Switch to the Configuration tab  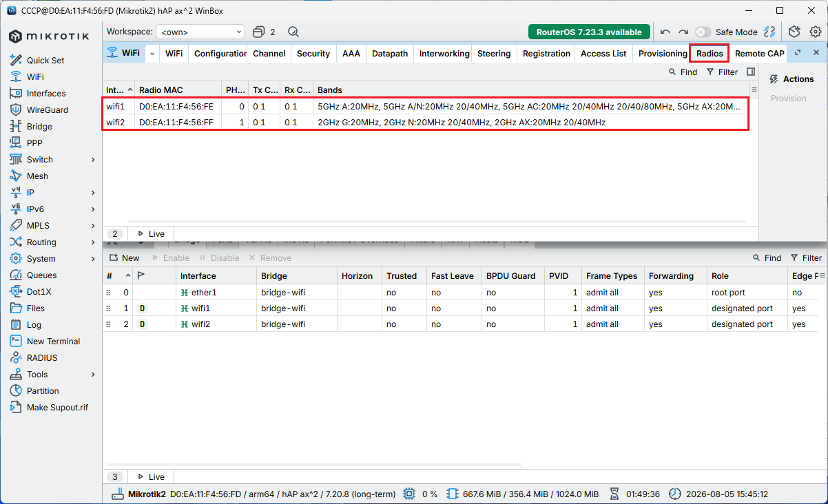(x=220, y=53)
